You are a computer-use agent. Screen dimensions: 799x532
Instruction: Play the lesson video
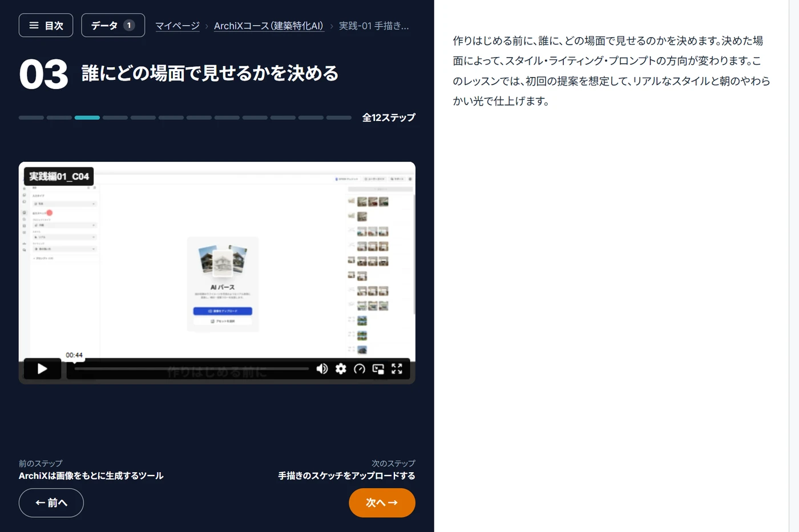pyautogui.click(x=42, y=369)
